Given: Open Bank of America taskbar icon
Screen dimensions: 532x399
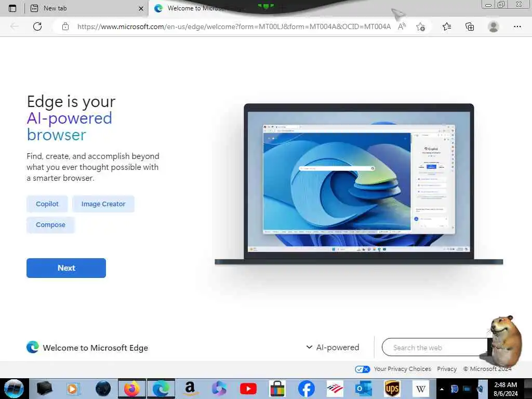Looking at the screenshot, I should point(335,389).
